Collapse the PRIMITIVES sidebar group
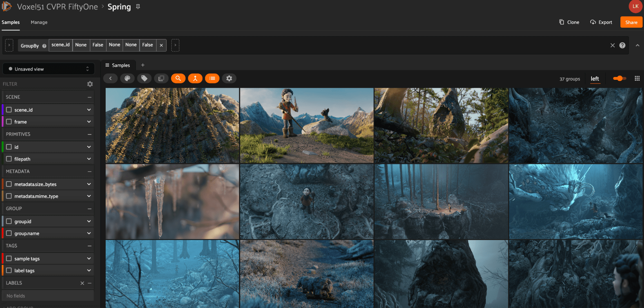The image size is (644, 308). 90,134
